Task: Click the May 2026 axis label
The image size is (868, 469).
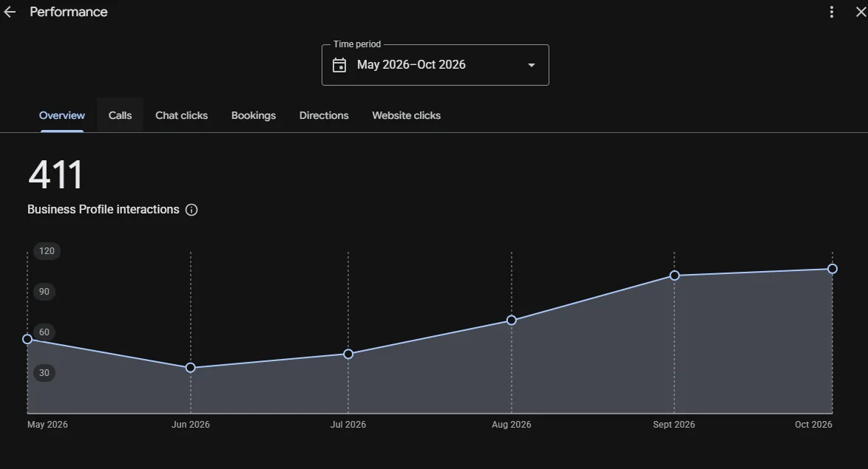Action: 47,424
